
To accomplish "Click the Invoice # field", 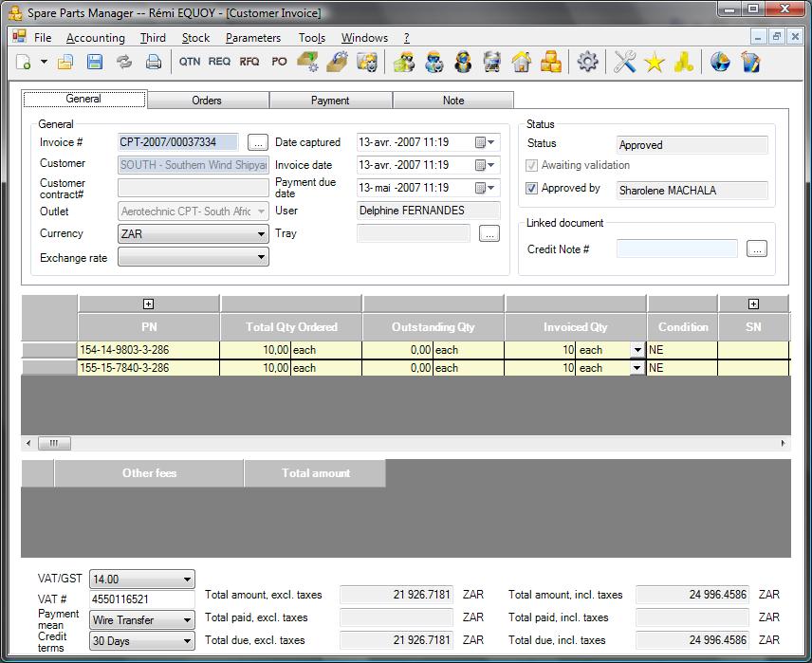I will pyautogui.click(x=178, y=142).
